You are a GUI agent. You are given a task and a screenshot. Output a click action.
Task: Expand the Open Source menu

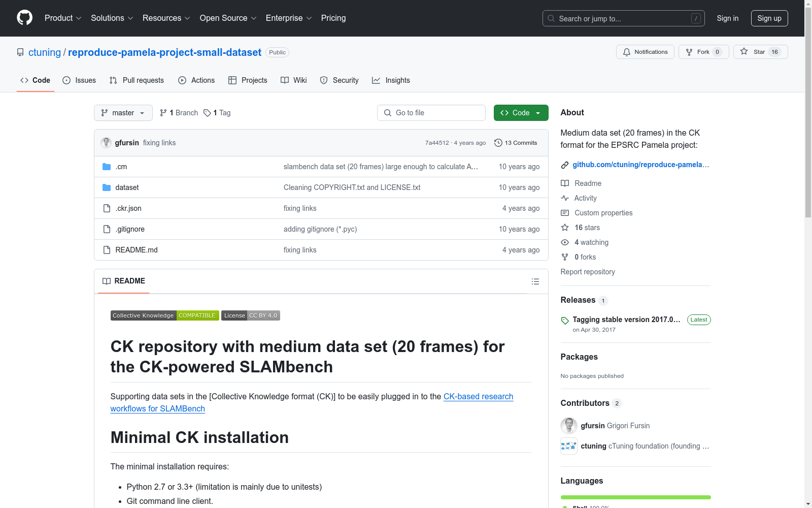click(x=228, y=18)
